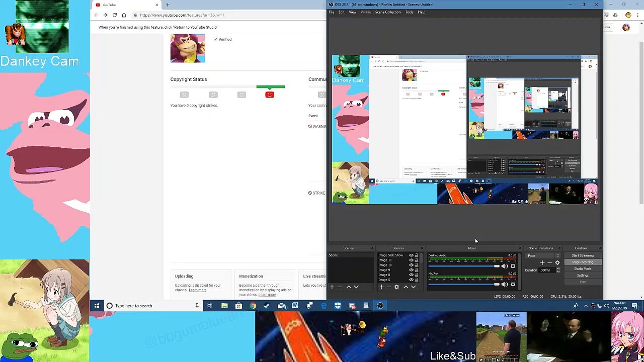Open the Help menu in OBS
Viewport: 644px width, 362px height.
click(422, 12)
